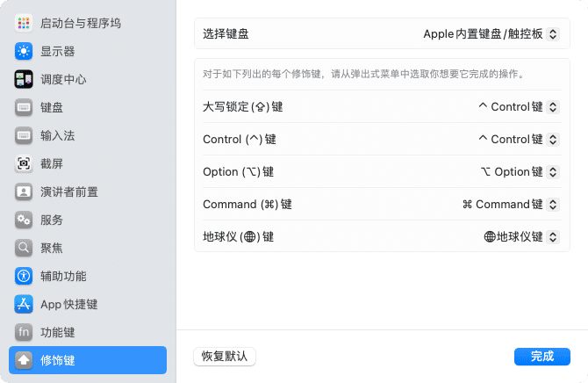Select the 功能键 fn icon
The width and height of the screenshot is (588, 383).
24,332
